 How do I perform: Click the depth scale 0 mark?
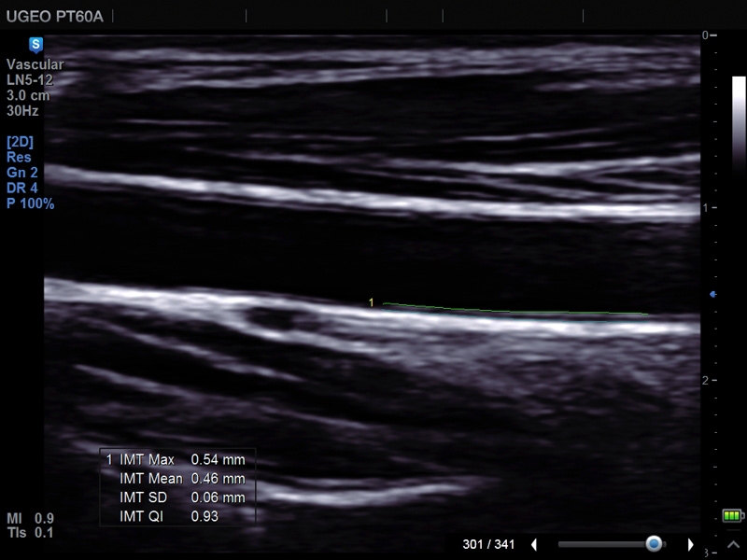(710, 35)
